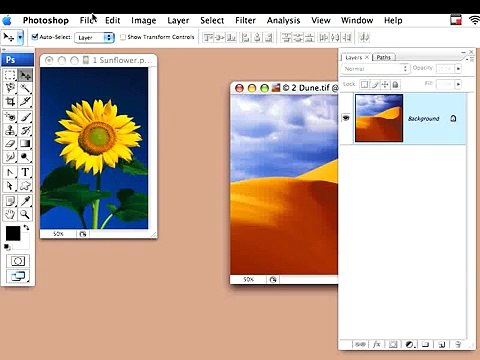Toggle Auto-Select checkbox
This screenshot has height=360, width=480.
tap(35, 37)
